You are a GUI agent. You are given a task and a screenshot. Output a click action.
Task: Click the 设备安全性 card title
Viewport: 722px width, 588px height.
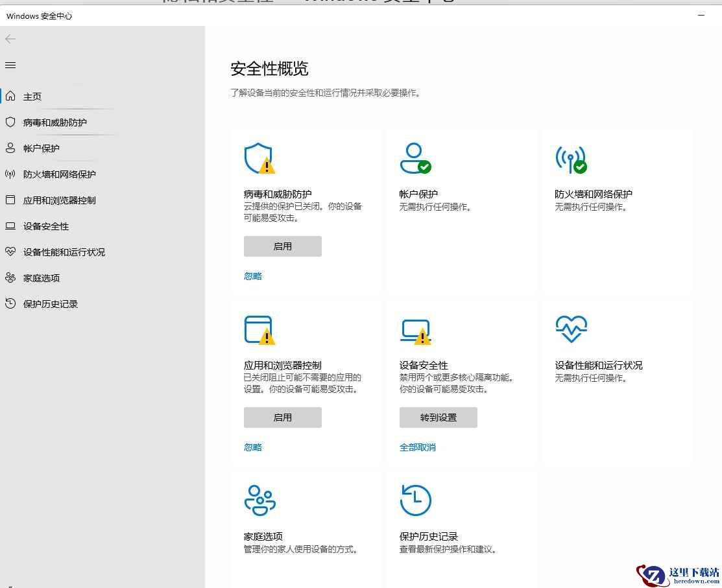coord(424,366)
